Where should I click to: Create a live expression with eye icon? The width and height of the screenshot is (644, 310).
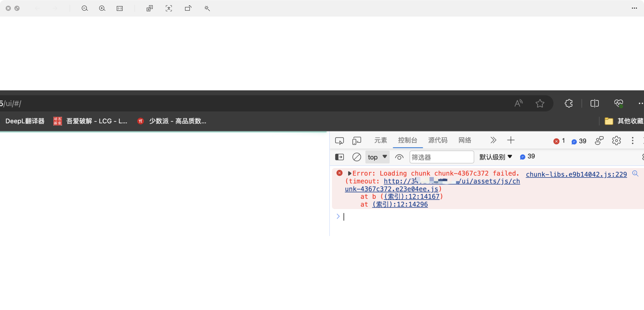pos(399,157)
